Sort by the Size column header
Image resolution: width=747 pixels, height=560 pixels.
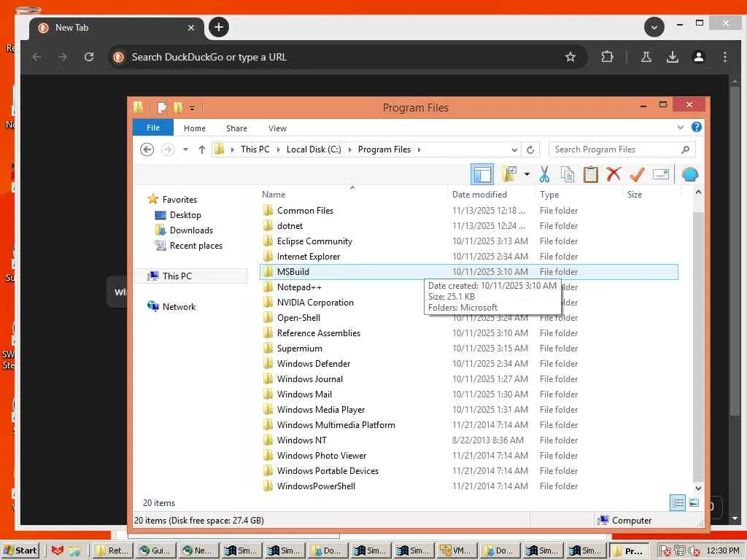tap(651, 194)
